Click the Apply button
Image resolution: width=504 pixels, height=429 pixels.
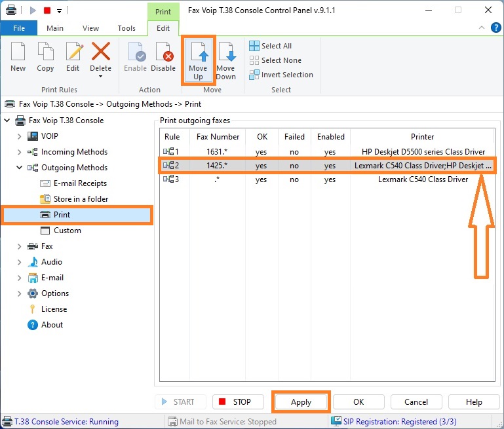click(x=301, y=402)
